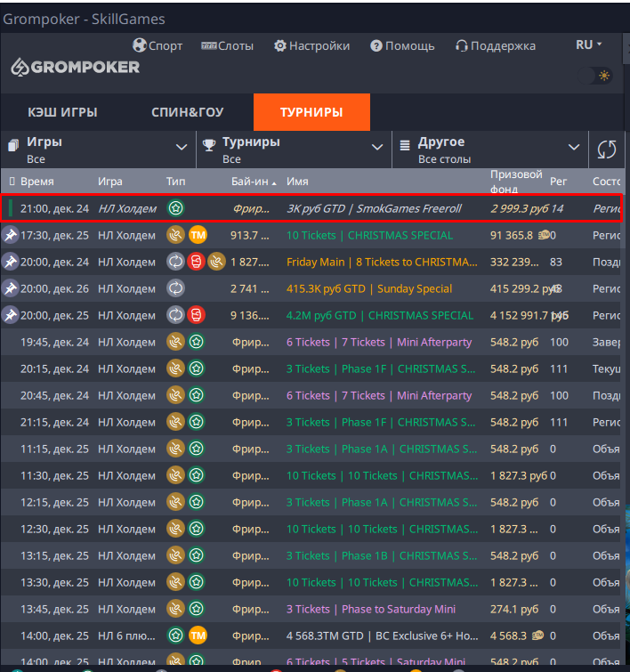
Task: Open the Слоты section
Action: click(227, 45)
